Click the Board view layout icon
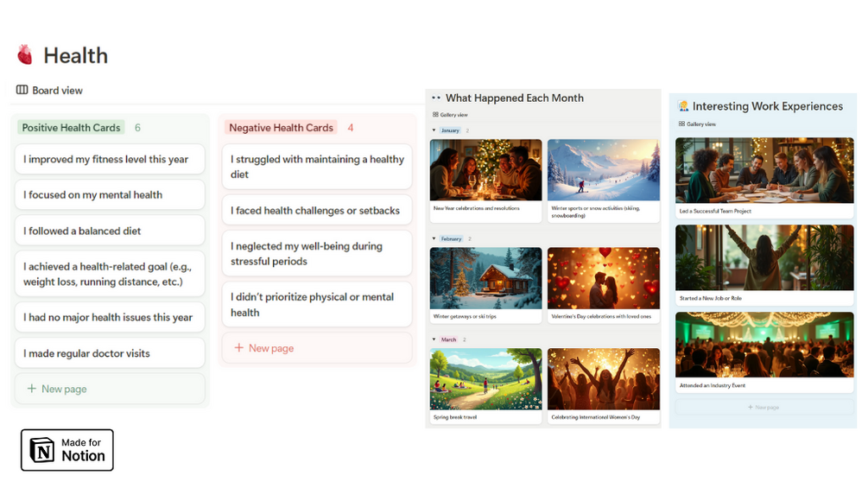The height and width of the screenshot is (488, 868). 22,90
